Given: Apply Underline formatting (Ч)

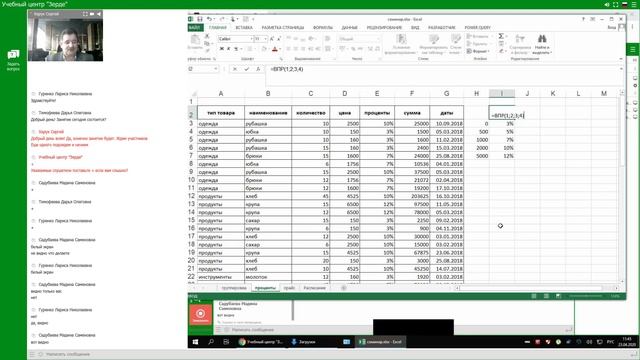Looking at the screenshot, I should point(236,49).
